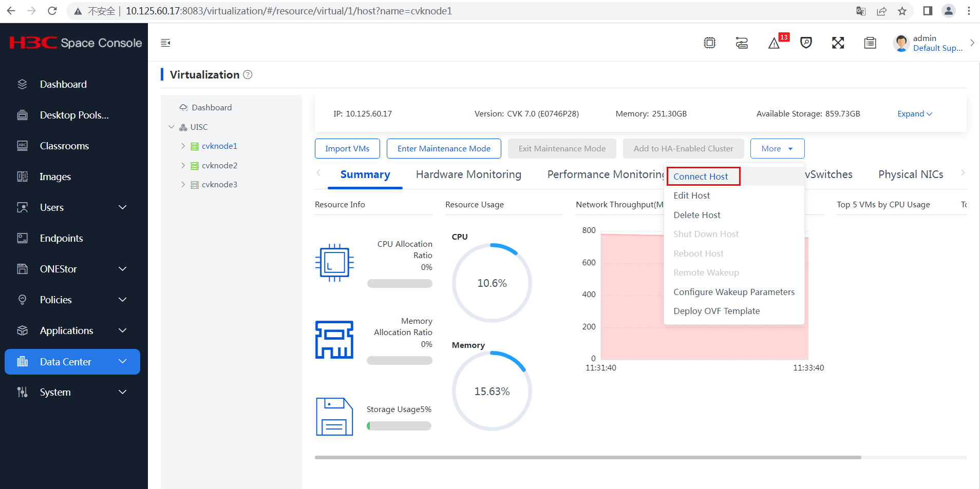The height and width of the screenshot is (489, 980).
Task: Click the Policies sidebar icon
Action: pos(22,300)
